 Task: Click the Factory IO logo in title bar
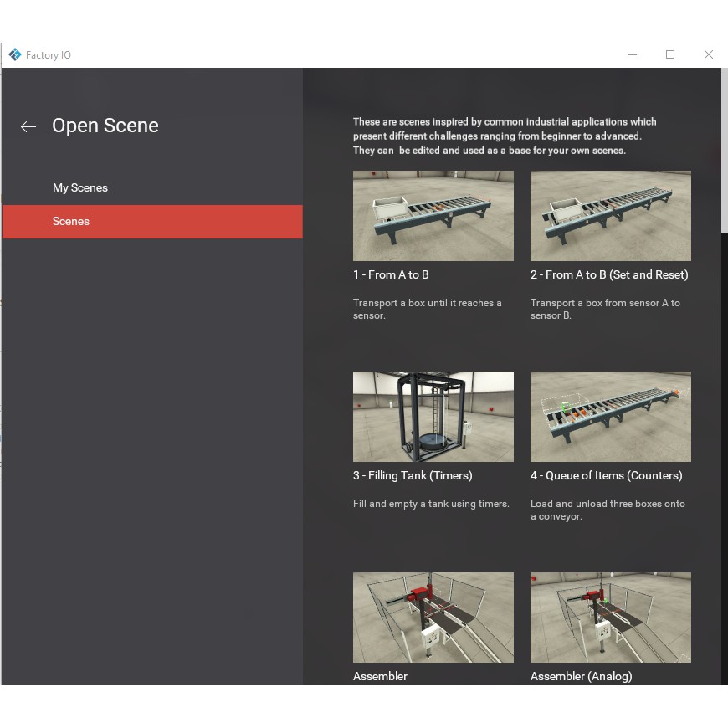tap(15, 54)
